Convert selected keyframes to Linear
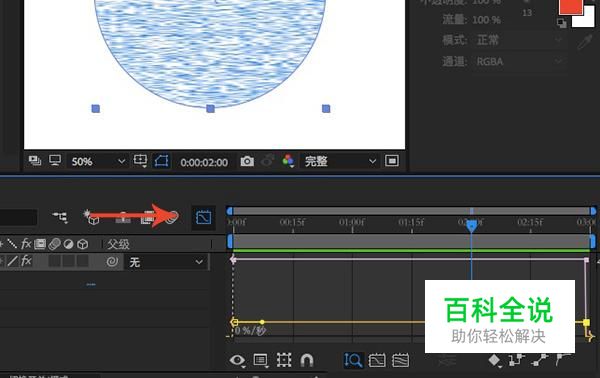 click(540, 360)
